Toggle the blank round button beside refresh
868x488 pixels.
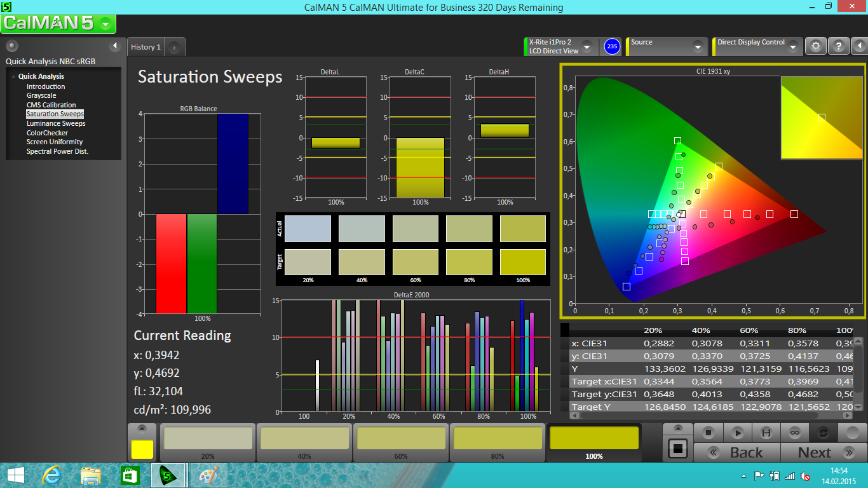point(851,433)
